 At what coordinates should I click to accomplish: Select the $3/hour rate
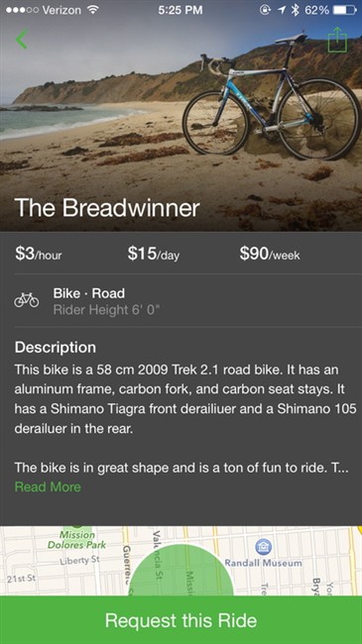[x=39, y=254]
